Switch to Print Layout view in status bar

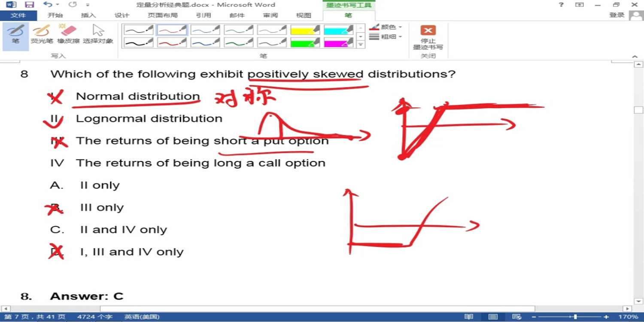coord(493,317)
